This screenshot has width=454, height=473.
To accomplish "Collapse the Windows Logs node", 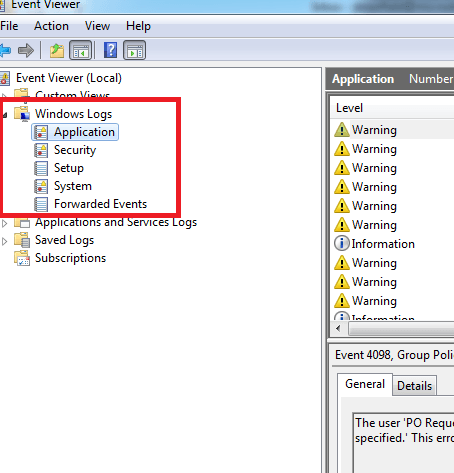I will [x=5, y=115].
